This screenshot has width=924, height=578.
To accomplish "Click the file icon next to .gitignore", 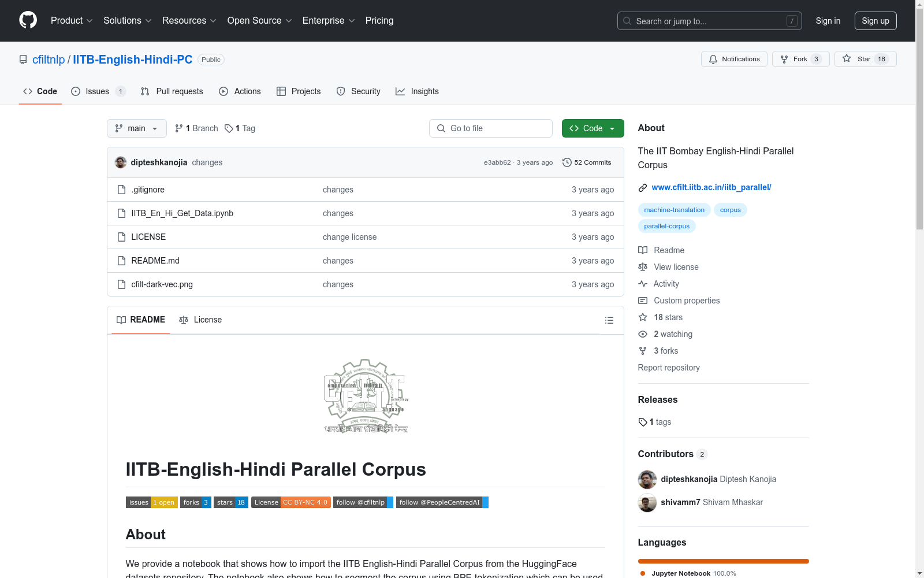I will (121, 190).
